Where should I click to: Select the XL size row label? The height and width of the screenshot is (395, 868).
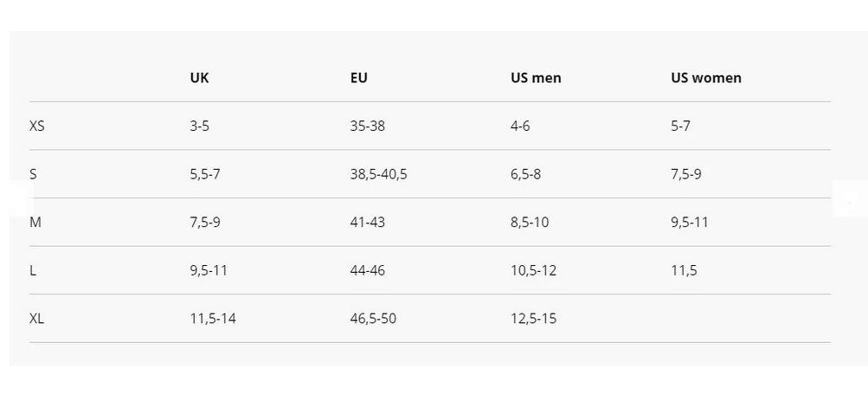(x=37, y=319)
